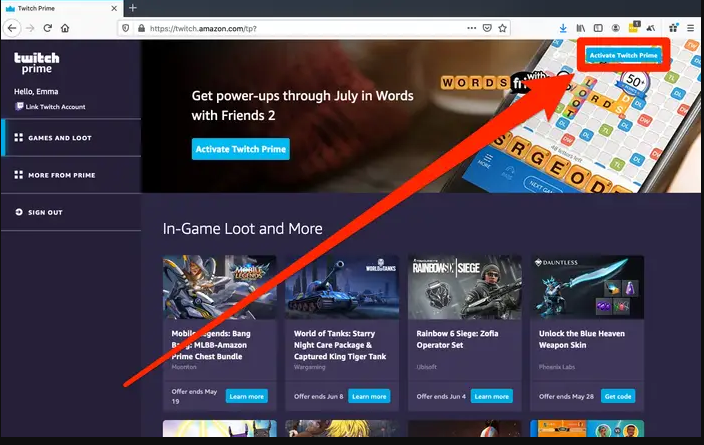This screenshot has height=445, width=704.
Task: Click the Games and Loot grid icon
Action: (x=18, y=137)
